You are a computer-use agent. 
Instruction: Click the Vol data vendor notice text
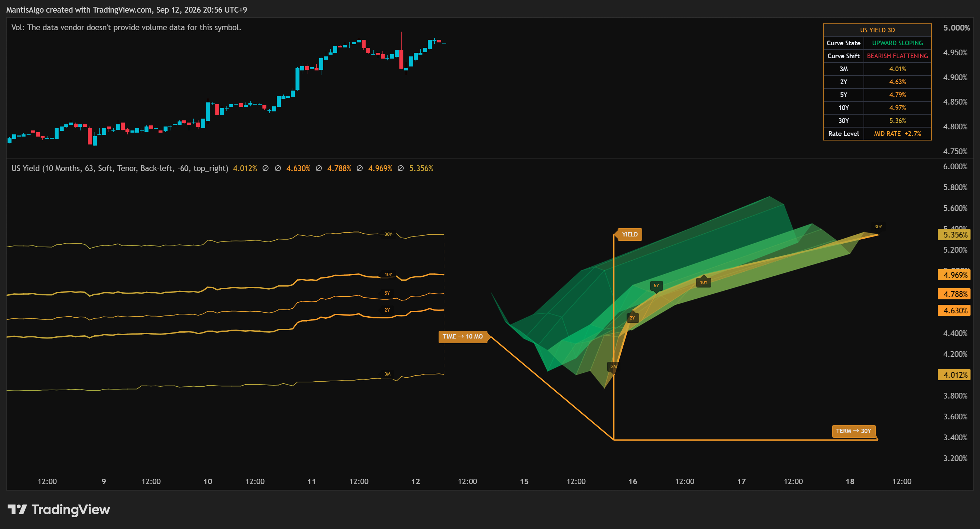pyautogui.click(x=126, y=27)
